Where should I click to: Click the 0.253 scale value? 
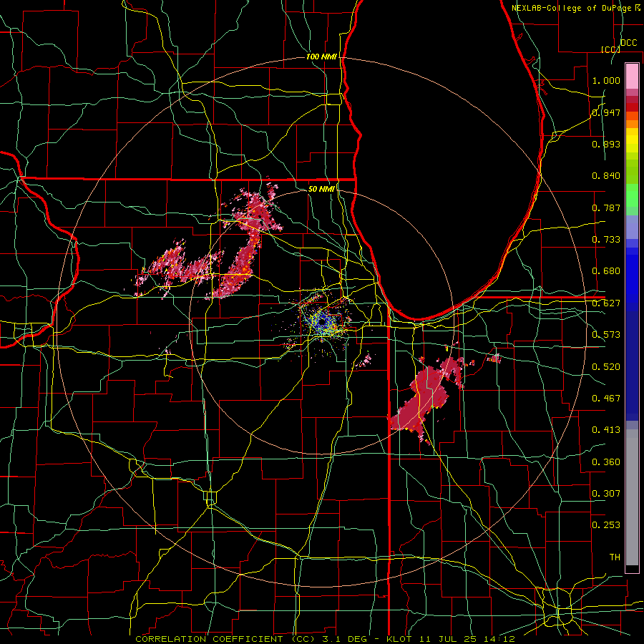click(x=606, y=525)
